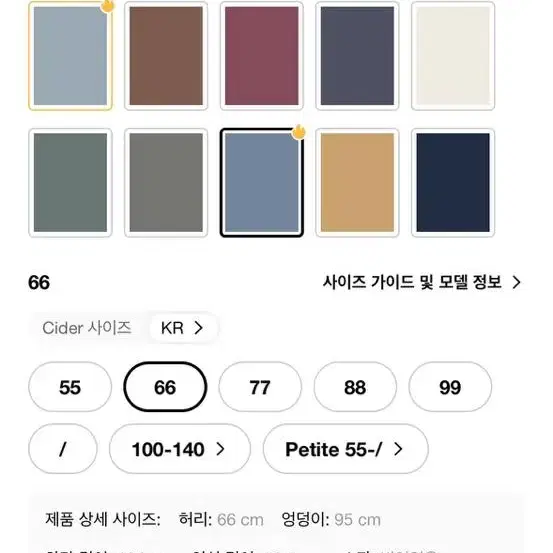Choose the camel tan color swatch
553x553 pixels.
click(357, 183)
